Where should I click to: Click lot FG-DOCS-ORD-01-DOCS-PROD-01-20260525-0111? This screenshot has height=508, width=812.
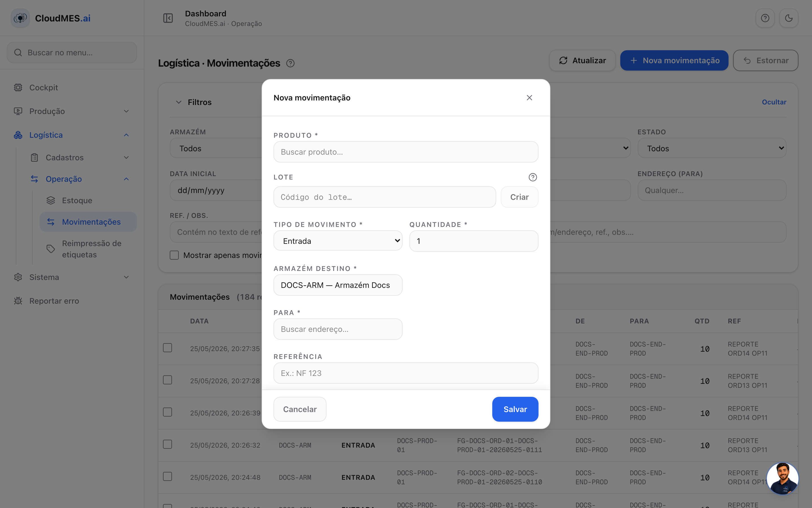[x=500, y=445]
